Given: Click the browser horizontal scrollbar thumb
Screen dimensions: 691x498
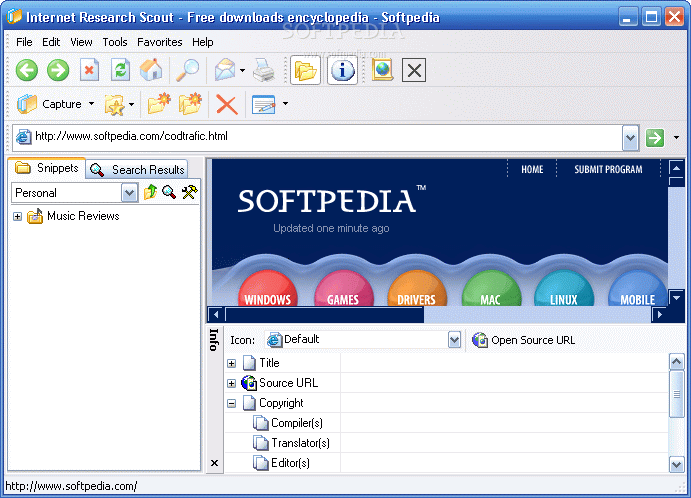Looking at the screenshot, I should tap(324, 315).
